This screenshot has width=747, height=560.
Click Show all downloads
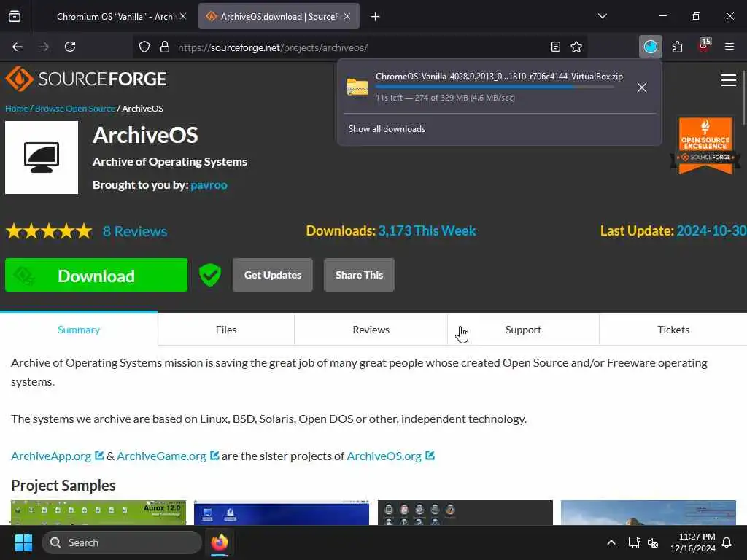click(387, 129)
